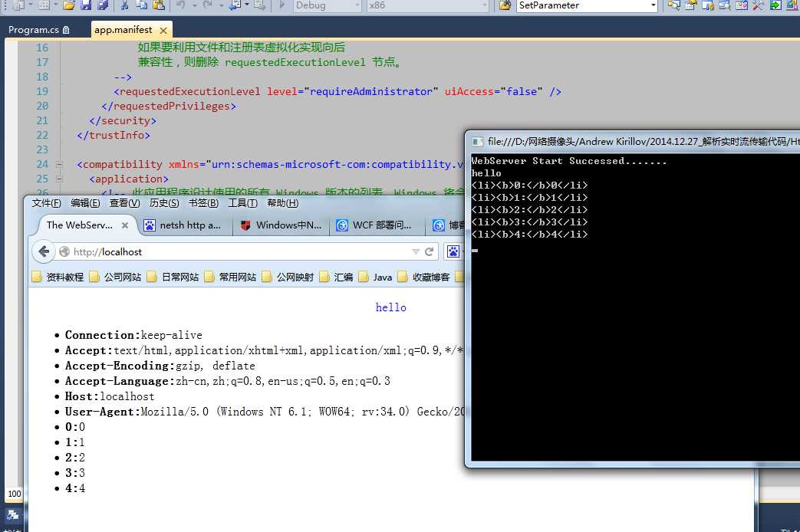Click the hello heading on the page
The image size is (800, 532).
pyautogui.click(x=391, y=307)
